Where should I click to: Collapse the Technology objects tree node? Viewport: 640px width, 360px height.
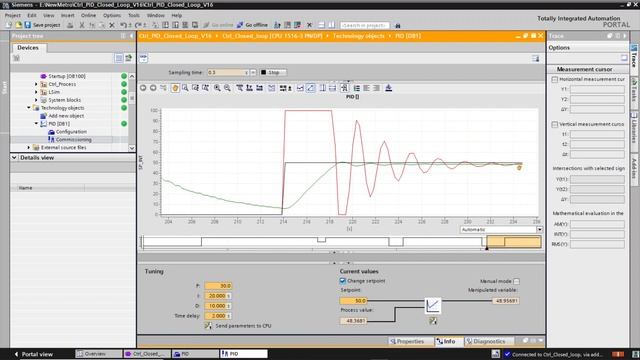[x=29, y=108]
